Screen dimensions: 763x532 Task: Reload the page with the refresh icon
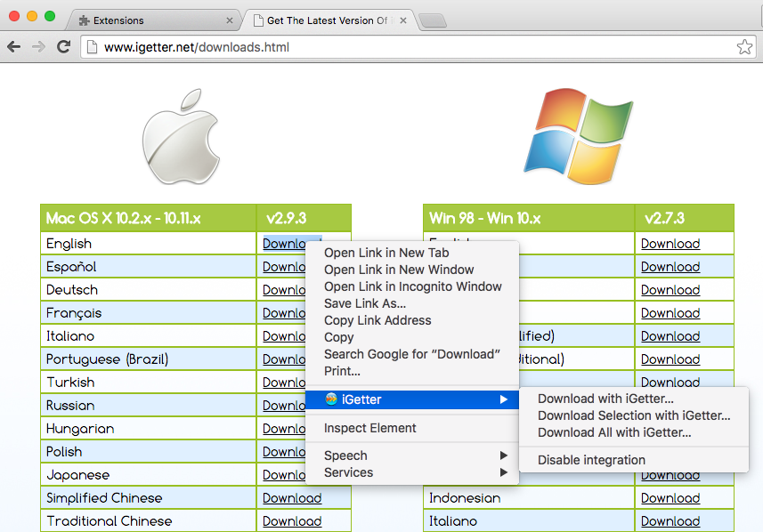64,46
